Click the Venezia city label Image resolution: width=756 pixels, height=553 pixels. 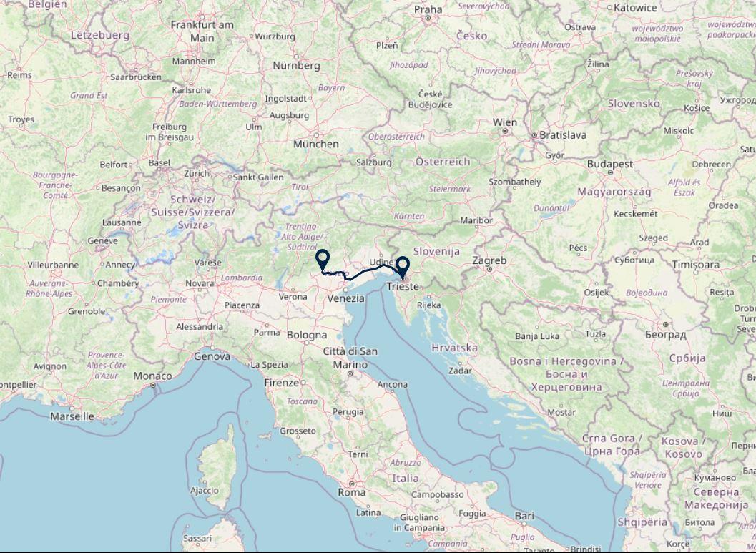(345, 298)
